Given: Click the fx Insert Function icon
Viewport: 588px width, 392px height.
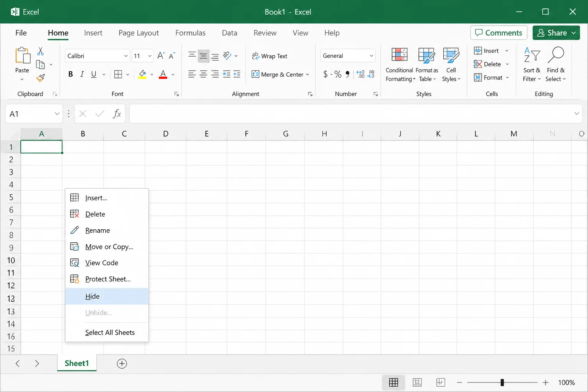Looking at the screenshot, I should tap(117, 114).
